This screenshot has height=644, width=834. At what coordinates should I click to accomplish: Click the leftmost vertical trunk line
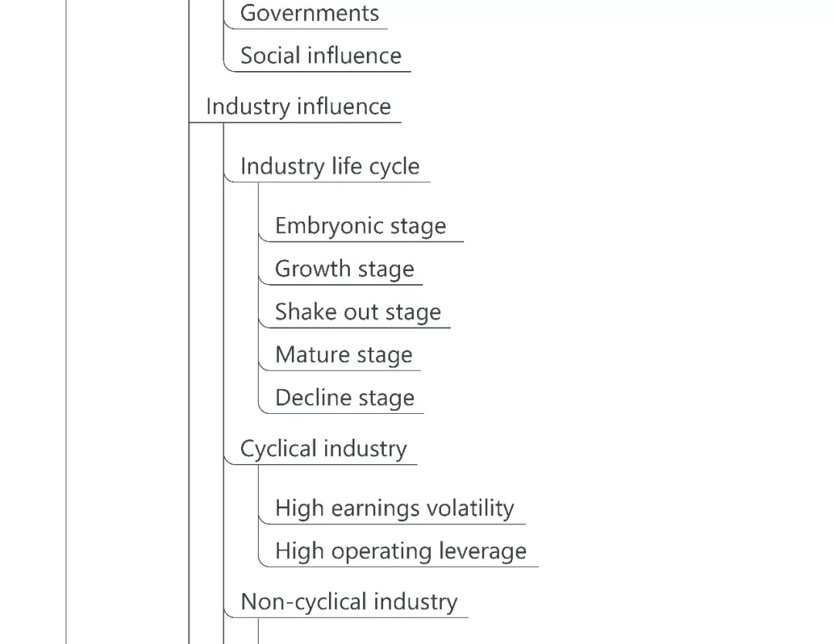pyautogui.click(x=66, y=309)
